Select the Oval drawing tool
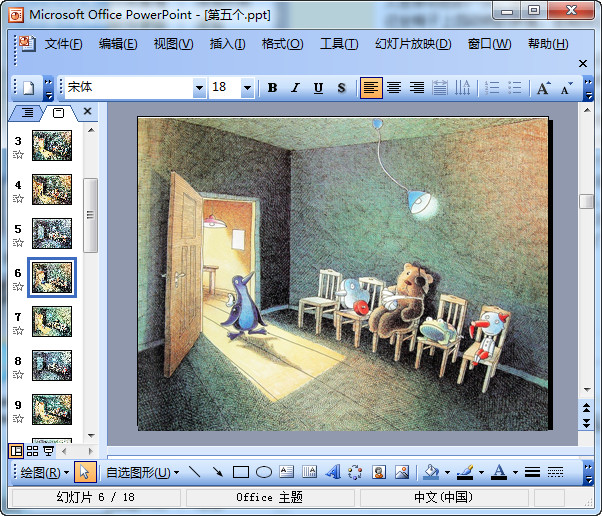This screenshot has width=602, height=516. click(x=264, y=472)
